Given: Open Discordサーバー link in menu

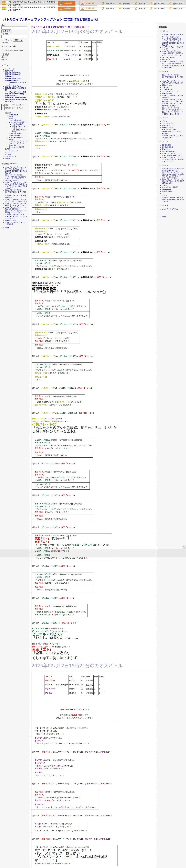Looking at the screenshot, I should 16,146.
